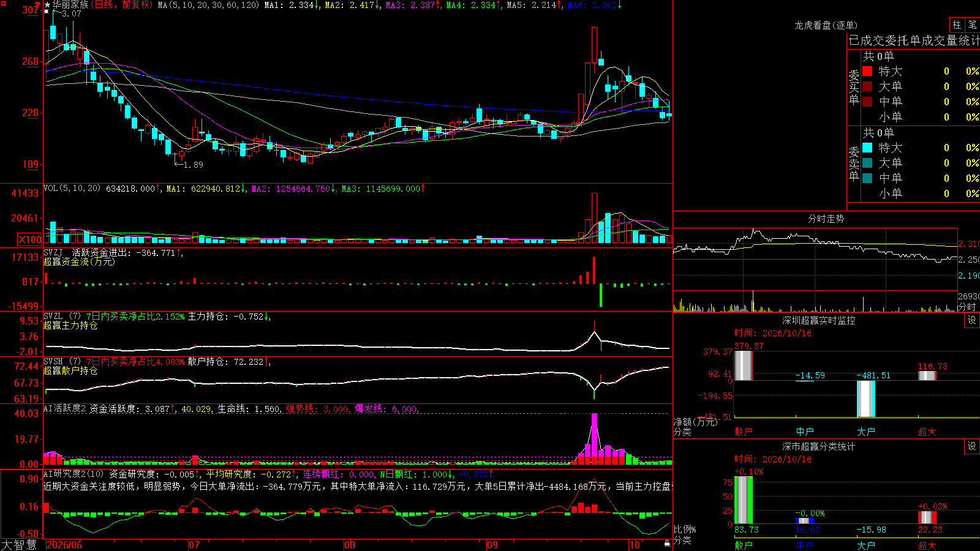980x551 pixels.
Task: Click the 超赢散户持仓 label
Action: tap(70, 370)
